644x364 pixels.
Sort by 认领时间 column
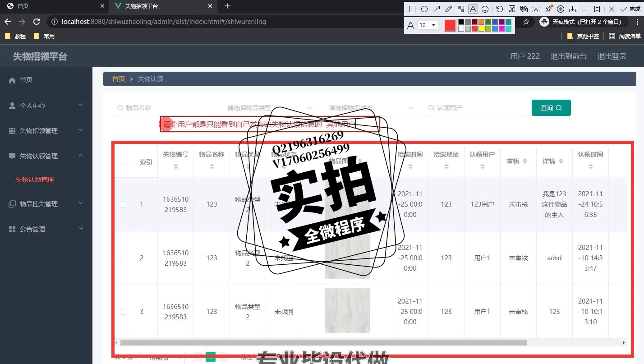pos(591,166)
